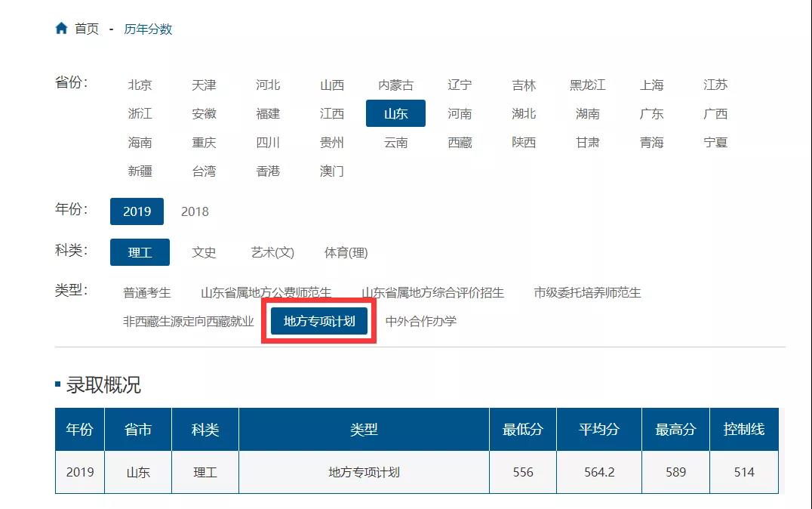812x509 pixels.
Task: Select province 北京
Action: pyautogui.click(x=140, y=85)
